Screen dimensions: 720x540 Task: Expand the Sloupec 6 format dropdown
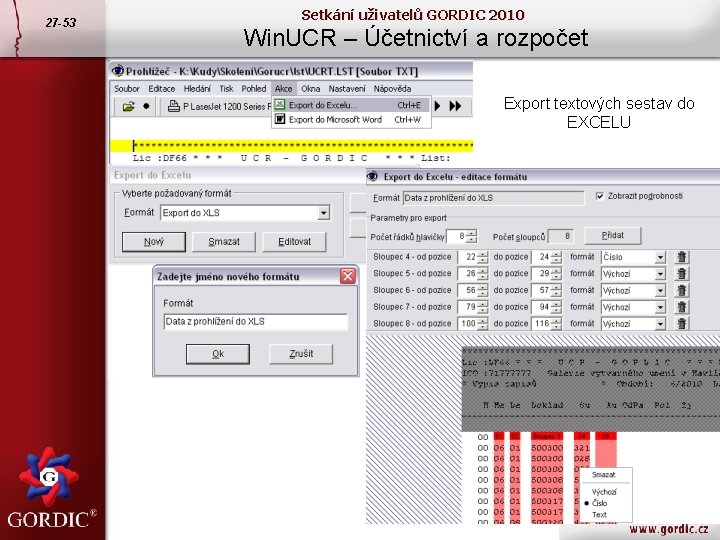click(x=660, y=291)
